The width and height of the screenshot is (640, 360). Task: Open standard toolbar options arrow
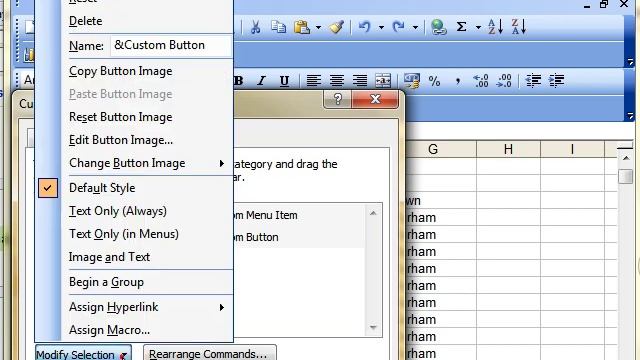pos(630,62)
